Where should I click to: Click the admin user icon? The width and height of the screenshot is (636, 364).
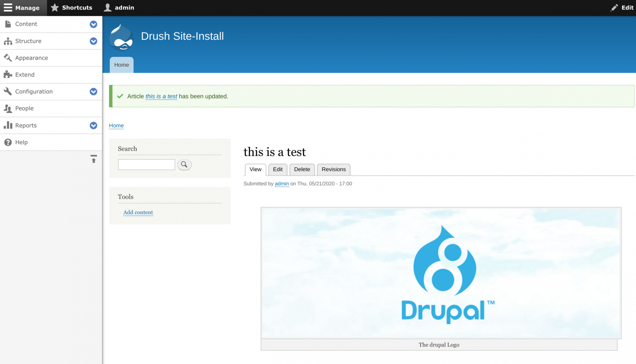108,8
